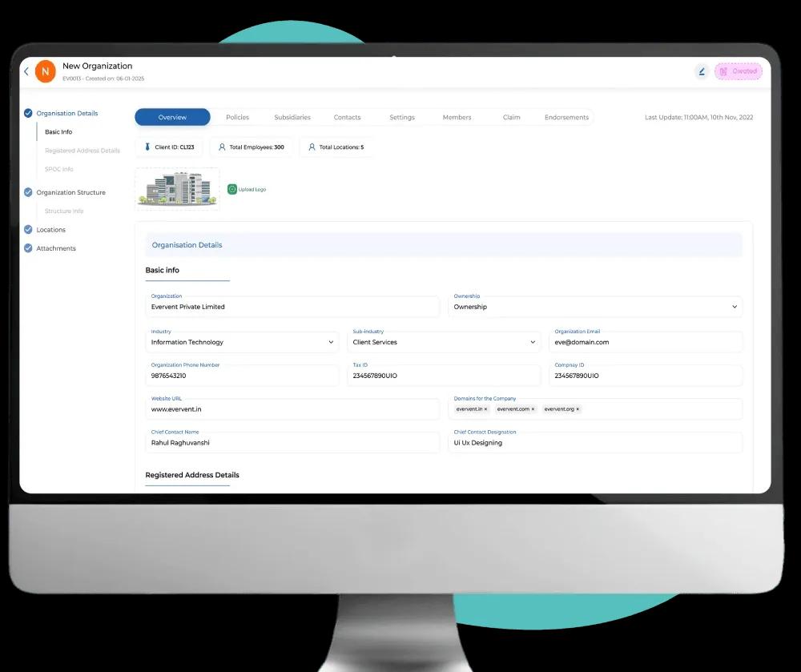The height and width of the screenshot is (672, 801).
Task: Click the back arrow beside New Organization
Action: [x=26, y=71]
